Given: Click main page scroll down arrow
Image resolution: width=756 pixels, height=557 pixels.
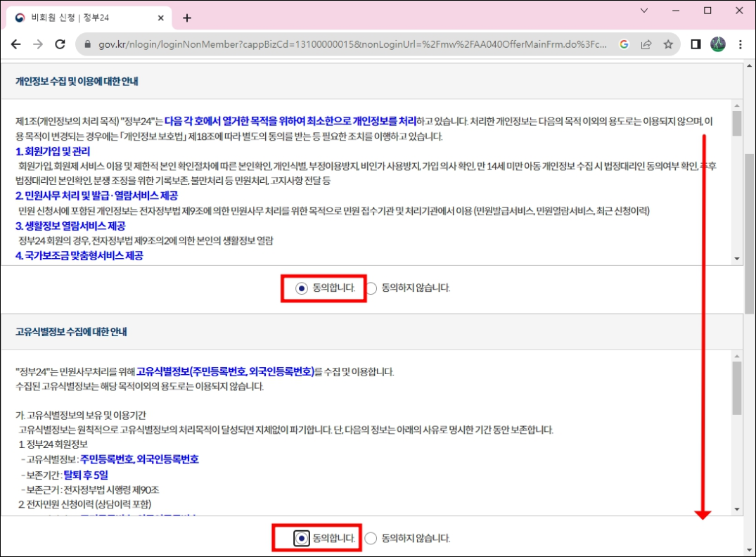Looking at the screenshot, I should [x=749, y=550].
